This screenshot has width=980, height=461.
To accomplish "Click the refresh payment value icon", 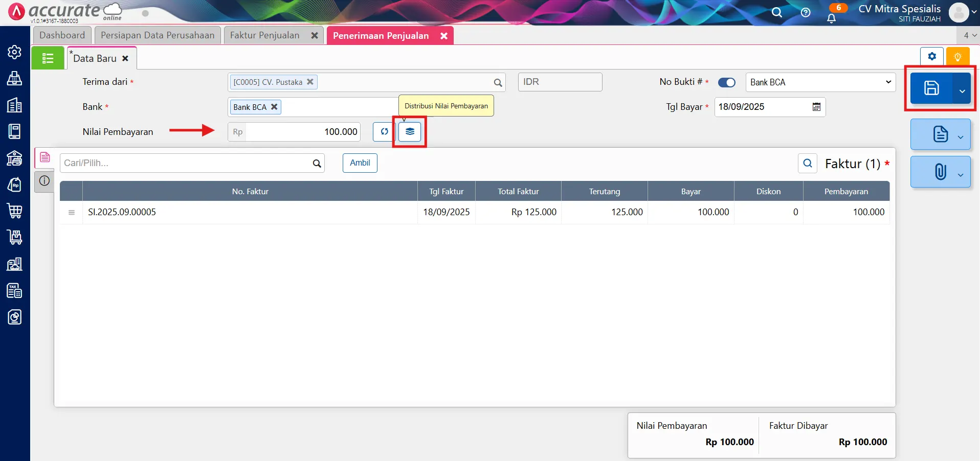I will coord(384,132).
